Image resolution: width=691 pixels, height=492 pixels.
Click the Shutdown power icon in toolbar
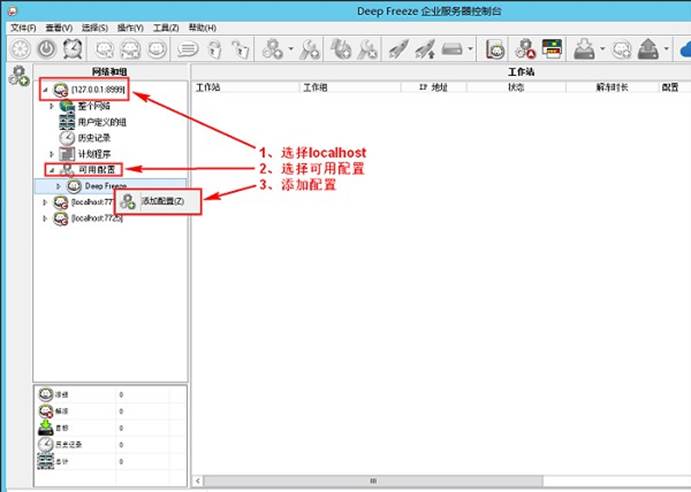tap(47, 49)
